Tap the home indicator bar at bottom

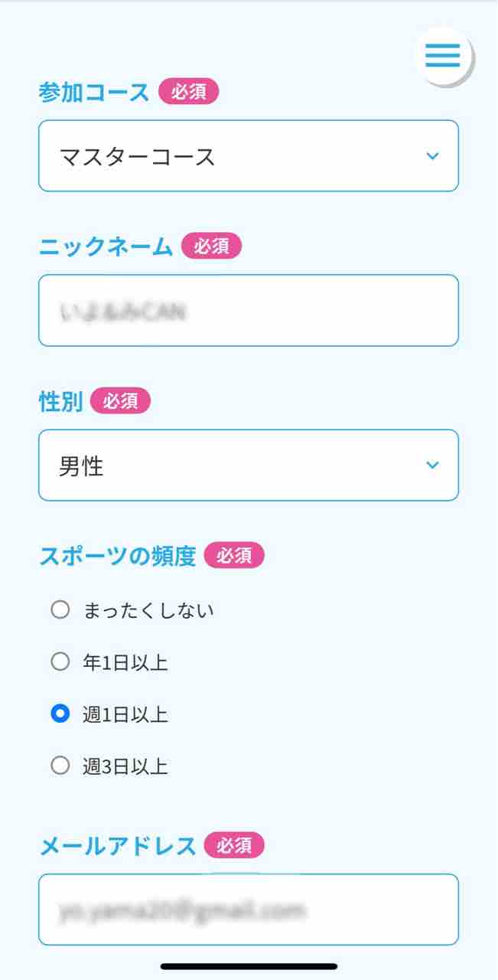[249, 966]
